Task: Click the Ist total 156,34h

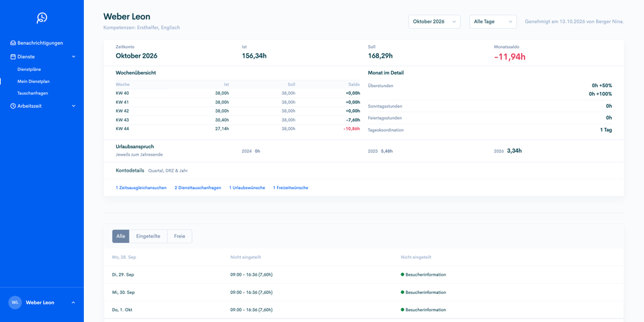Action: point(254,56)
